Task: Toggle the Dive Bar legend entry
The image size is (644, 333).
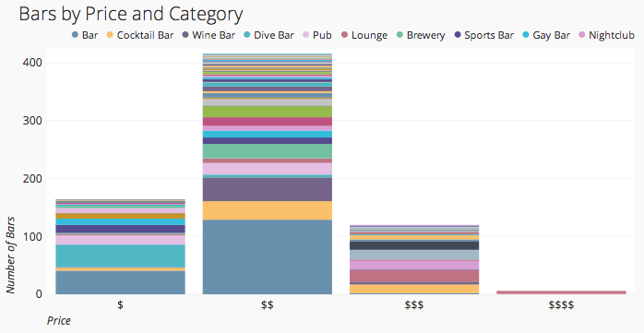Action: (269, 35)
